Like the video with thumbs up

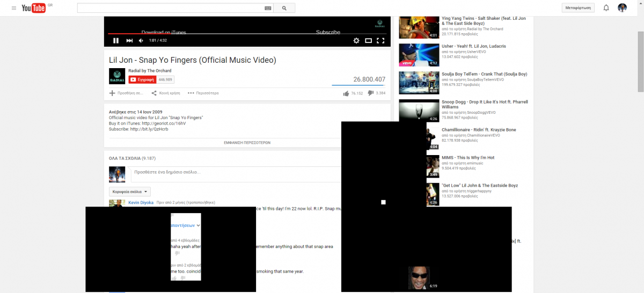coord(346,93)
